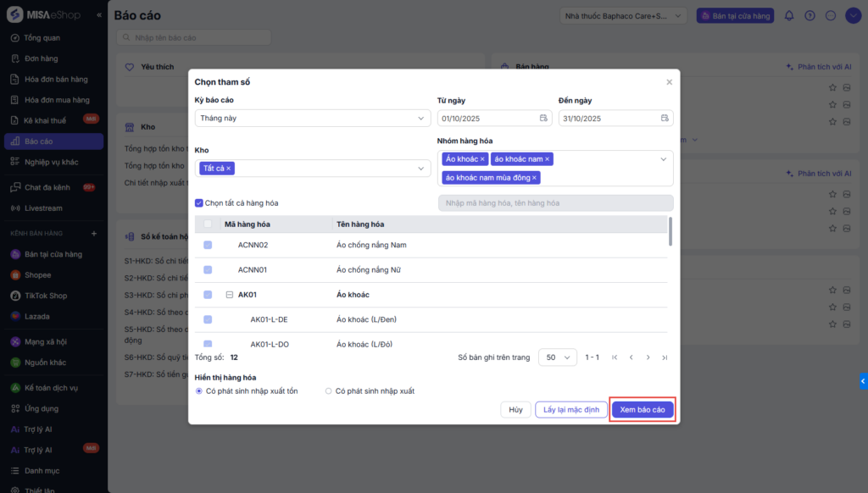The height and width of the screenshot is (493, 868).
Task: Open Đơn hàng in the sidebar
Action: [x=41, y=58]
